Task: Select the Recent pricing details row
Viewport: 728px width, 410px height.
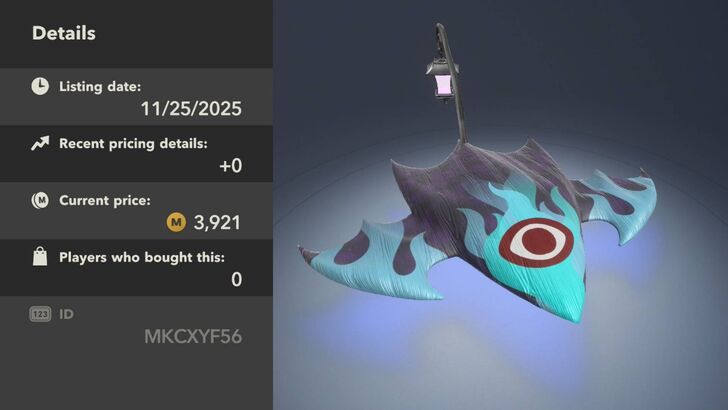Action: tap(136, 154)
